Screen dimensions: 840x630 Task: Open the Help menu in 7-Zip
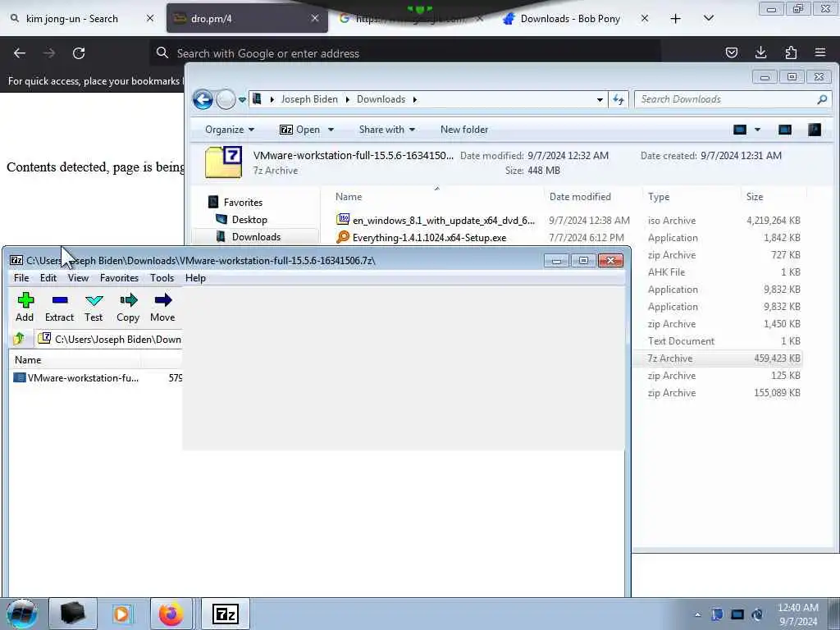click(x=195, y=277)
